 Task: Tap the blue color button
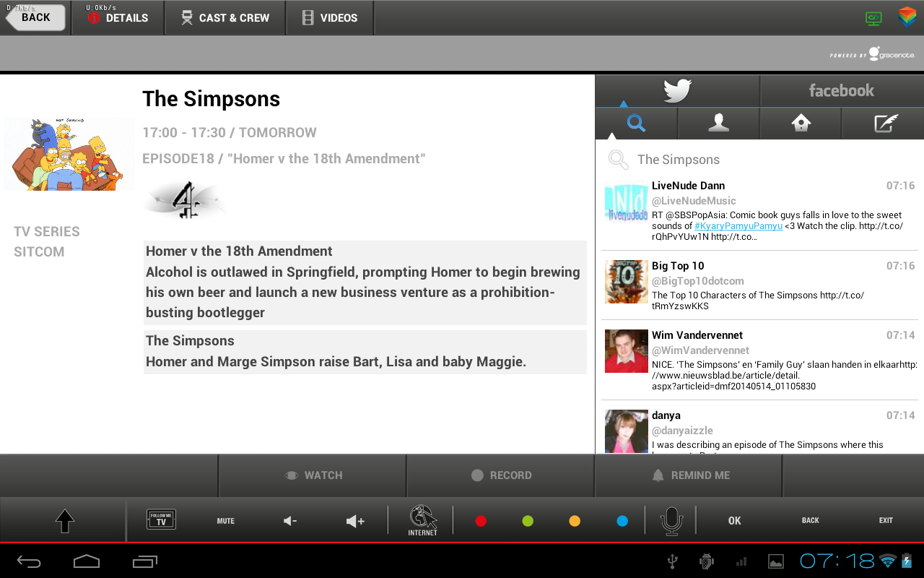point(622,521)
